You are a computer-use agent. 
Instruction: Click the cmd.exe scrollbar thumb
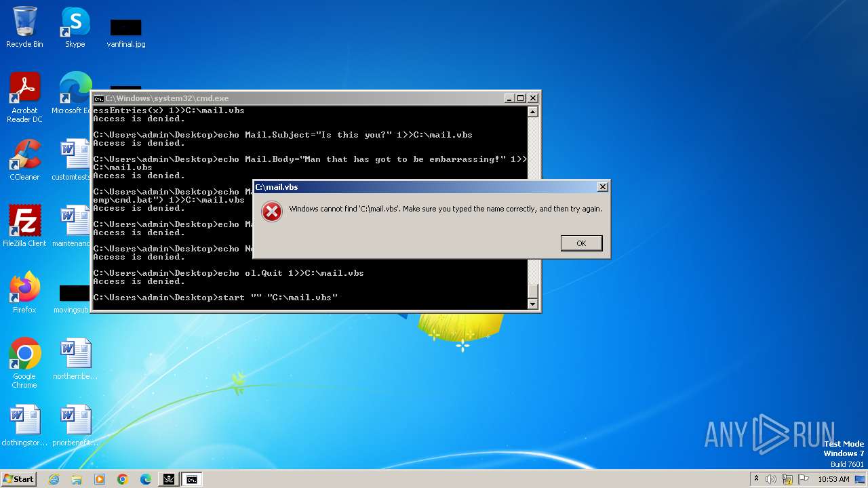533,291
